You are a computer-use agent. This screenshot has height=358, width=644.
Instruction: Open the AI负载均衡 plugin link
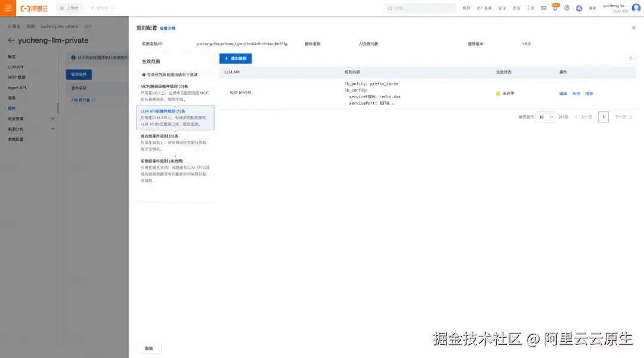83,100
